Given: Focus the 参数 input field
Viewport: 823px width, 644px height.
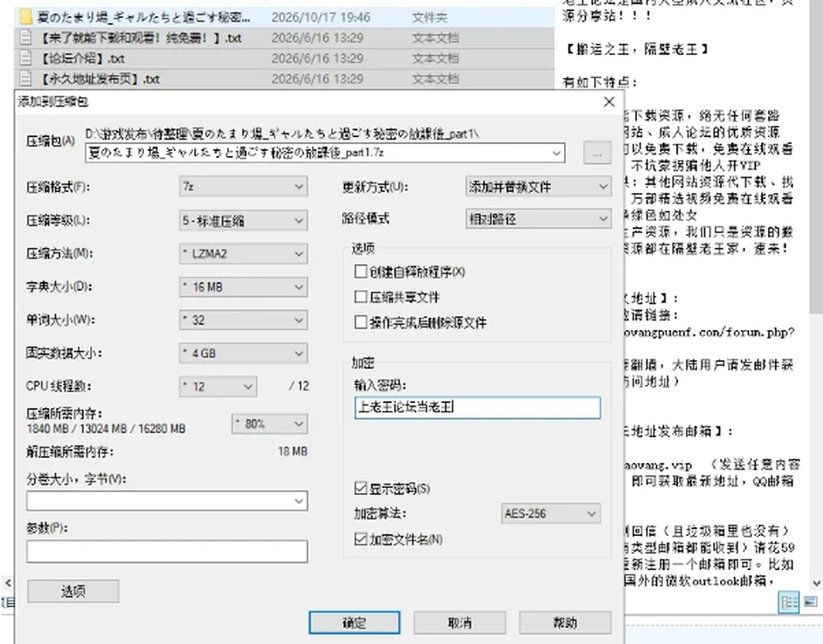Looking at the screenshot, I should [167, 551].
